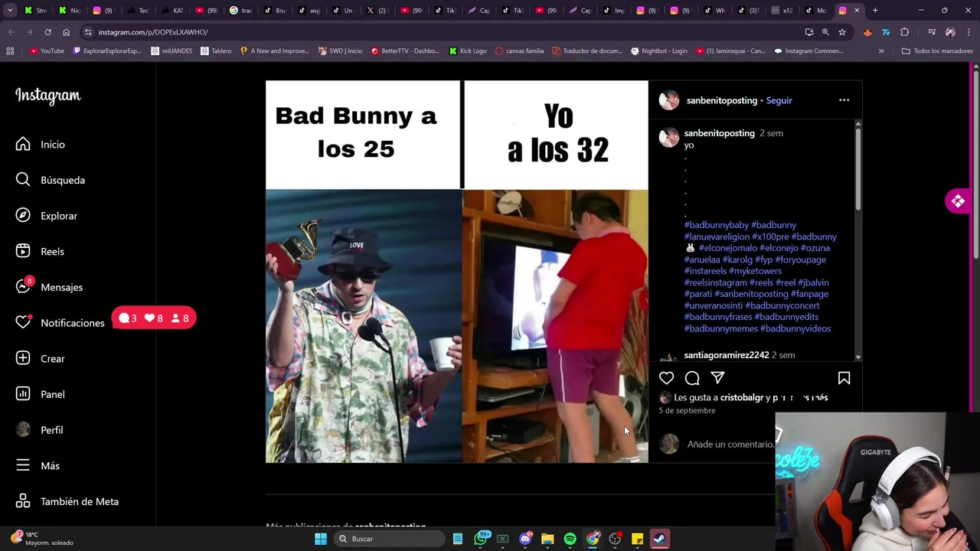Open BetterTTV Dashboard bookmark
Viewport: 980px width, 551px height.
click(x=405, y=51)
